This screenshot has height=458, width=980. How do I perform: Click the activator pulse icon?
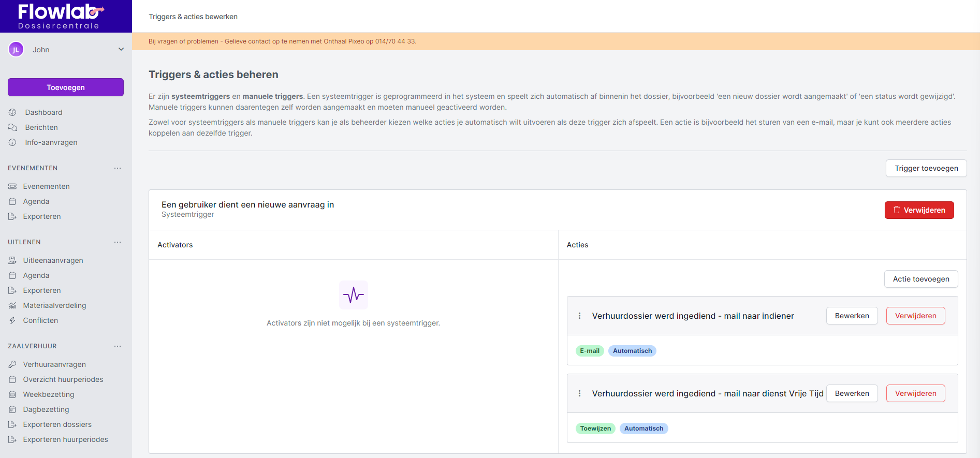click(x=354, y=295)
